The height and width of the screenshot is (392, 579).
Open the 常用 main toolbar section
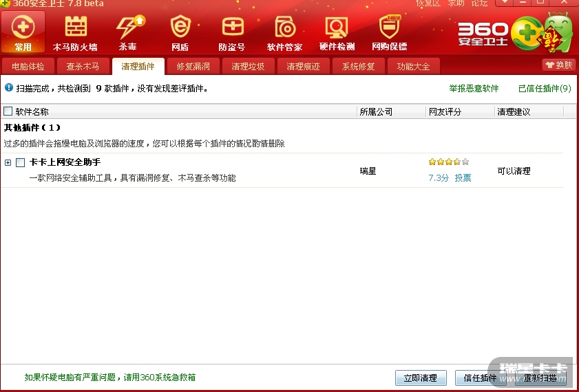tap(23, 32)
